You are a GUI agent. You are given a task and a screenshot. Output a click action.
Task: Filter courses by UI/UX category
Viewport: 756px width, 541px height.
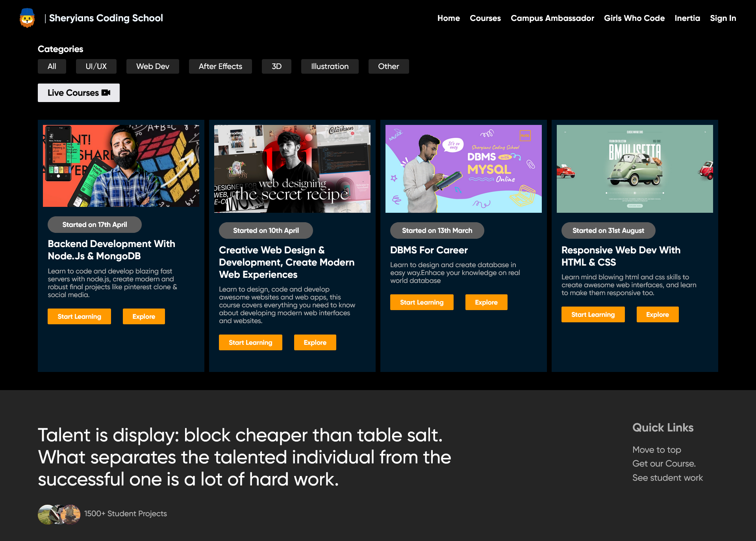coord(96,66)
